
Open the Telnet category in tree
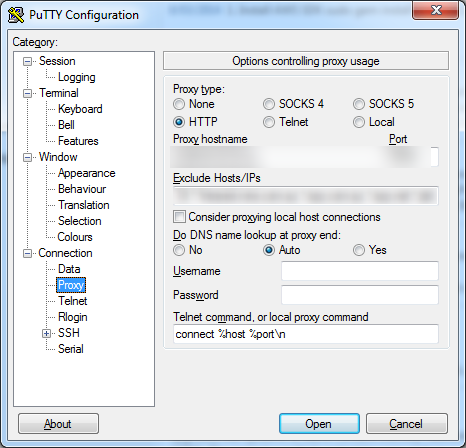(x=73, y=301)
